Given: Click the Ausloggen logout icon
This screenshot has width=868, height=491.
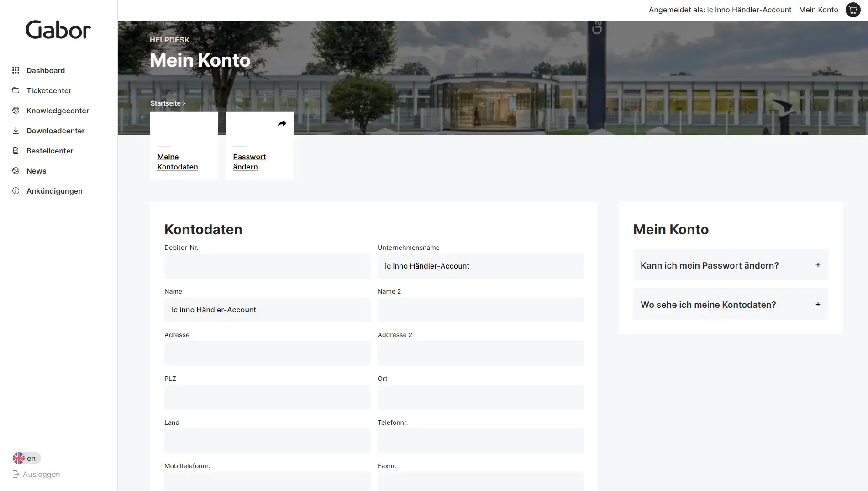Looking at the screenshot, I should (x=16, y=474).
